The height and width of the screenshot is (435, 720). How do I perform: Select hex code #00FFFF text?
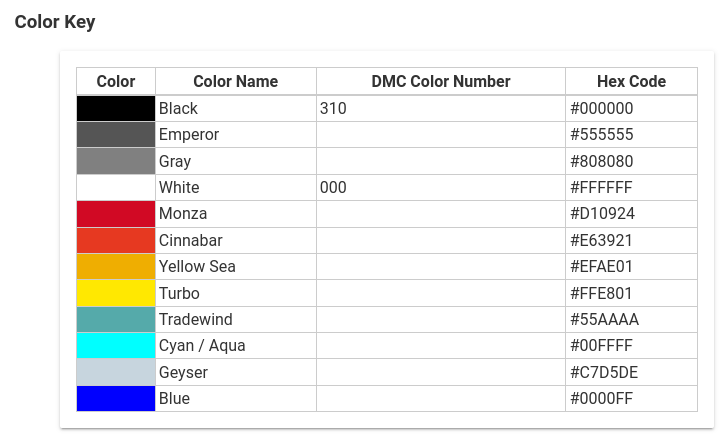[x=602, y=345]
